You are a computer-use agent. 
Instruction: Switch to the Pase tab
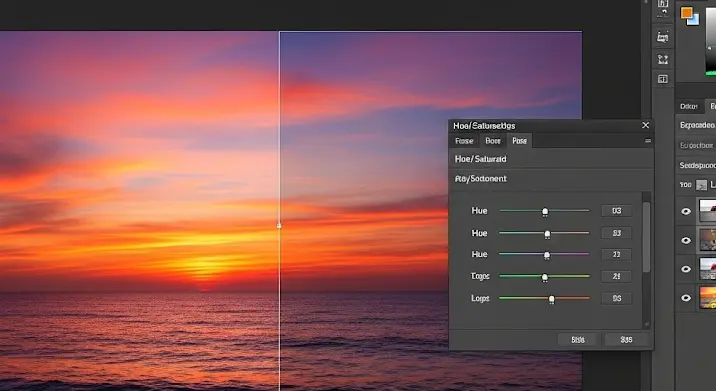click(519, 141)
